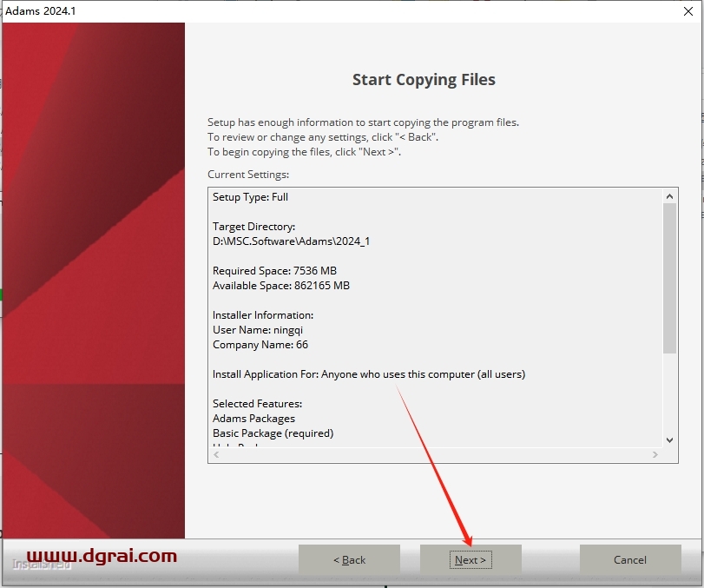The image size is (704, 588).
Task: Click the 'Current Settings:' label
Action: (x=248, y=175)
